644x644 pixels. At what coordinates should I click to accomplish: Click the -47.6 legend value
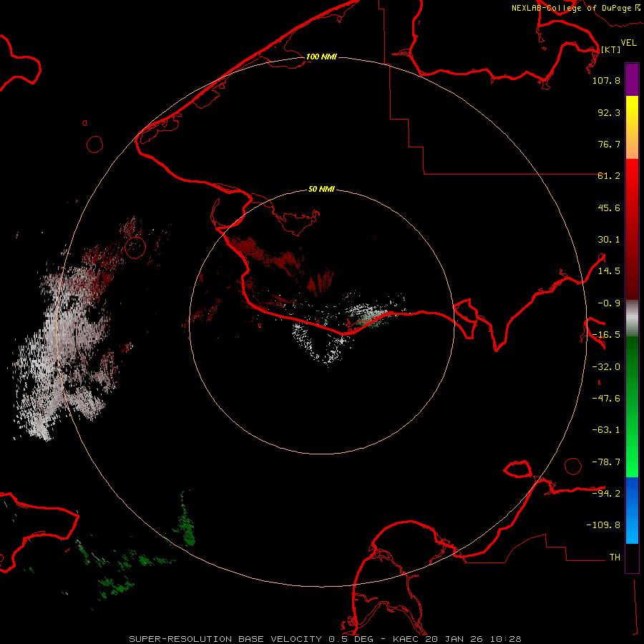(x=606, y=399)
